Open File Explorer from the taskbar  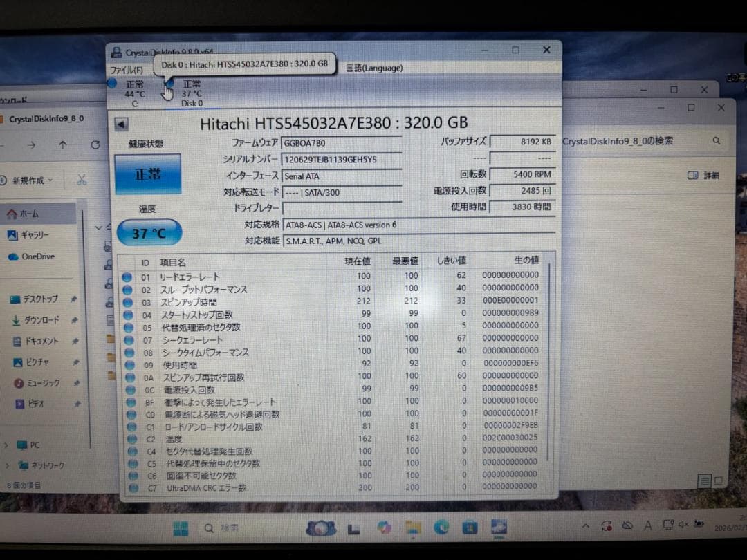coord(412,528)
